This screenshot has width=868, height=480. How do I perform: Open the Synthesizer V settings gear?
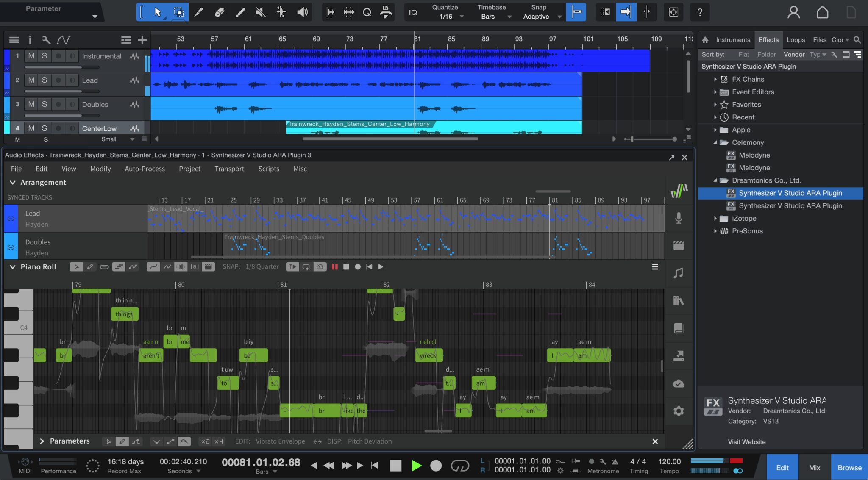(679, 411)
